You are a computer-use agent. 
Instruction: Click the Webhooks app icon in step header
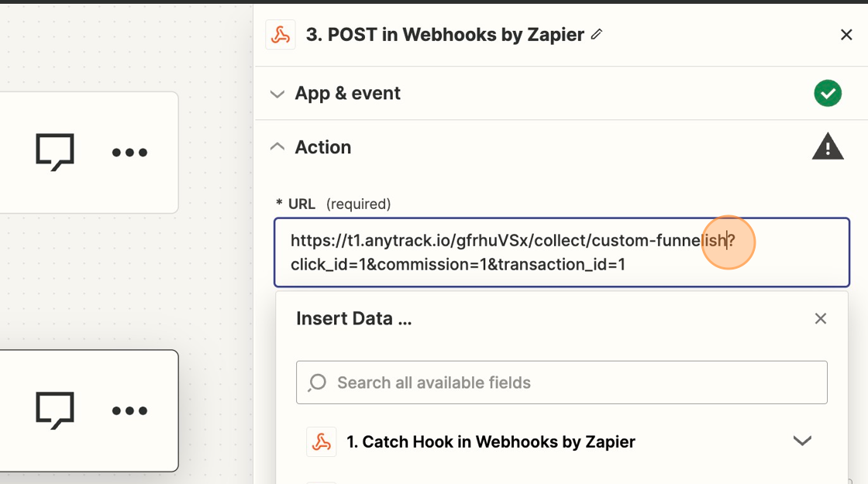tap(280, 35)
